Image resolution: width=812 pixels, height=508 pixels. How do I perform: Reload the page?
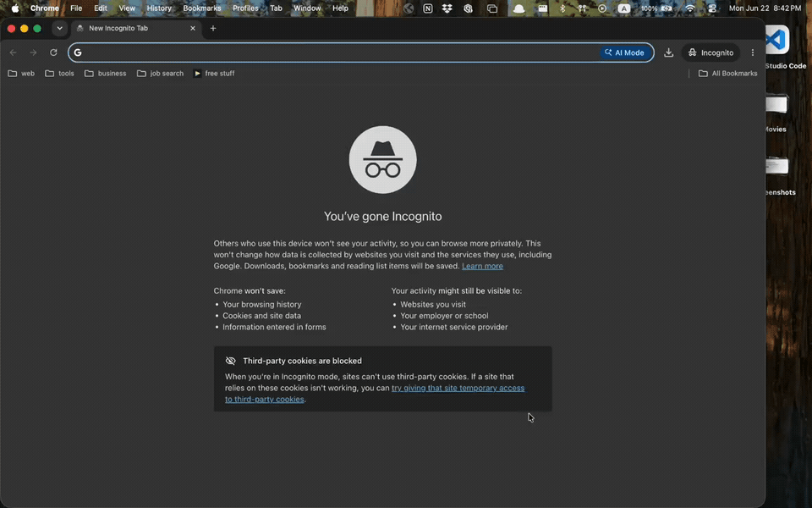click(x=53, y=52)
